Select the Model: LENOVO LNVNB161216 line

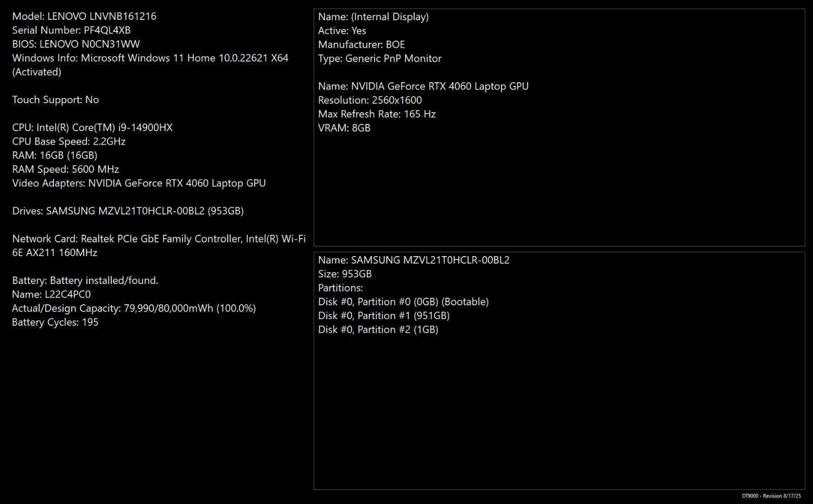click(x=84, y=16)
